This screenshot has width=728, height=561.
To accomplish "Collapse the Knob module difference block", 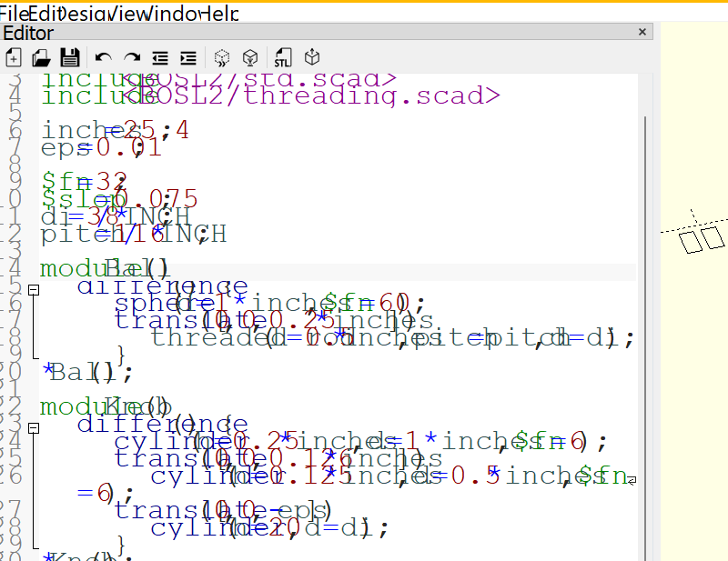I will click(34, 427).
